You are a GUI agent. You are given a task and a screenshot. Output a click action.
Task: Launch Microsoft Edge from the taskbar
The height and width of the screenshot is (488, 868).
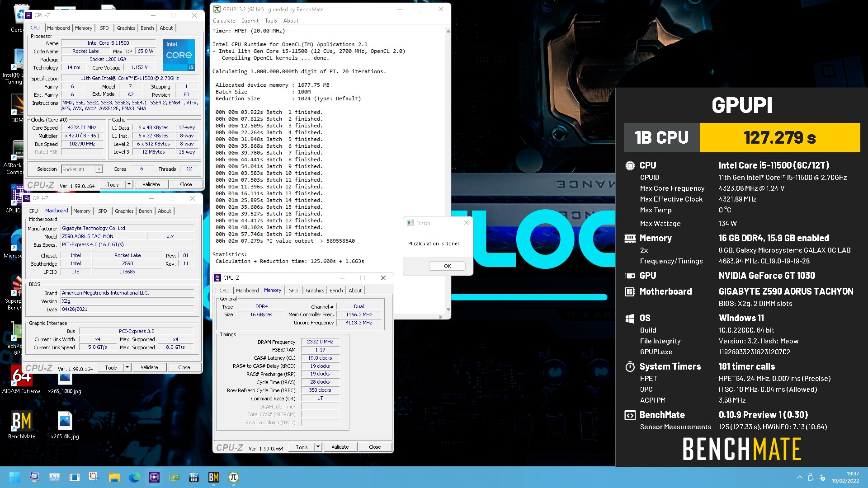pos(134,477)
